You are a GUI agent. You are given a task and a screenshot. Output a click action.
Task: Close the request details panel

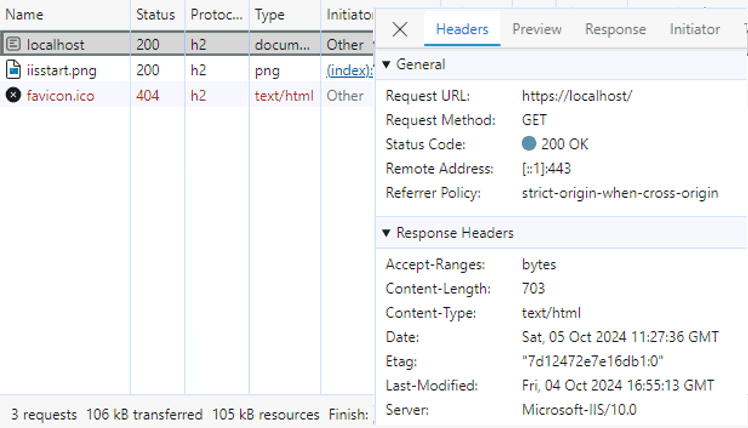click(x=400, y=30)
